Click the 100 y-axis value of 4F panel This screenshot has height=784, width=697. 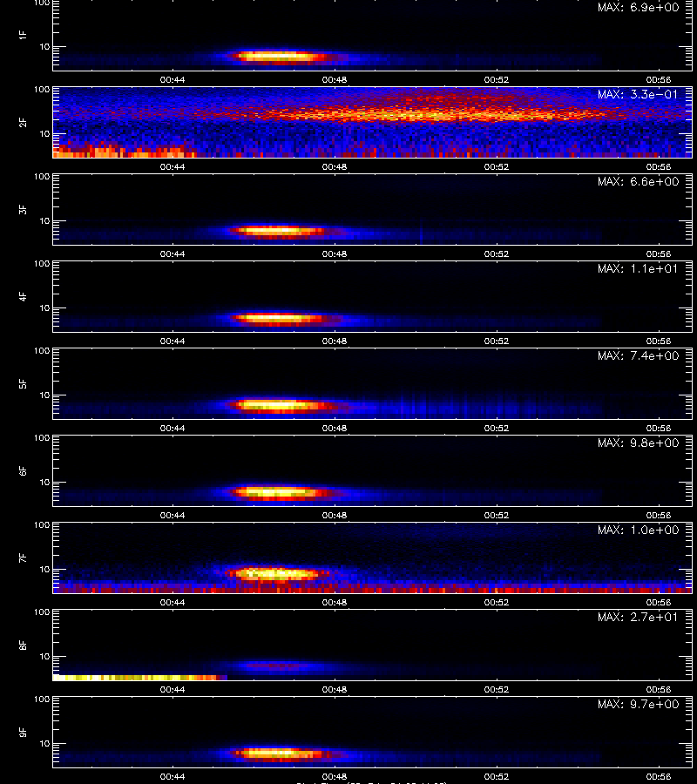[42, 263]
